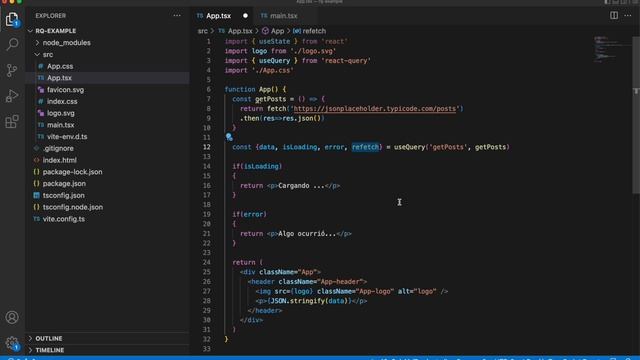Open index.css in the explorer

tap(62, 101)
